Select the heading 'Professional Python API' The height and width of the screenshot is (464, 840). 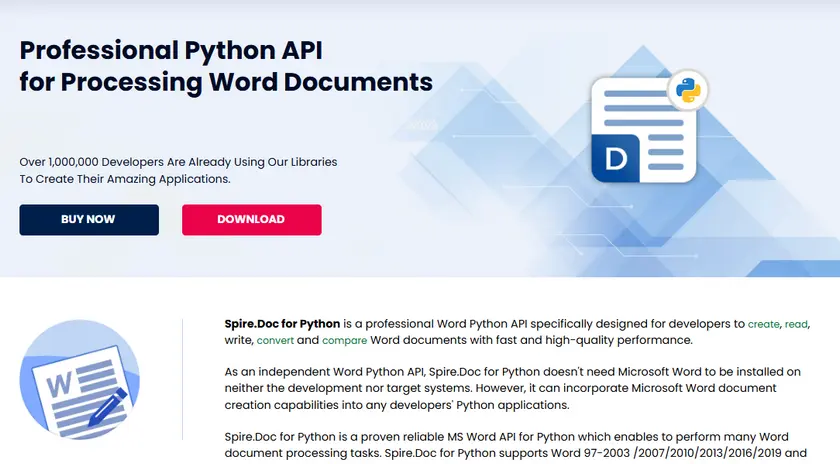pyautogui.click(x=171, y=50)
